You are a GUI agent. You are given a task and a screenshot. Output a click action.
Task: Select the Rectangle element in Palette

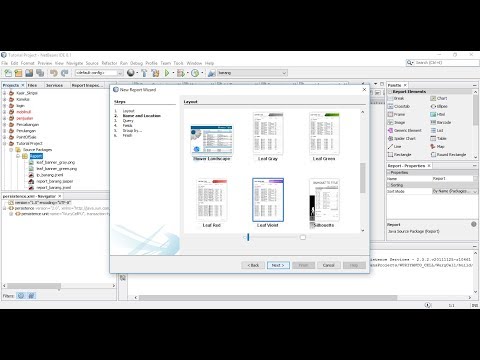(x=399, y=155)
